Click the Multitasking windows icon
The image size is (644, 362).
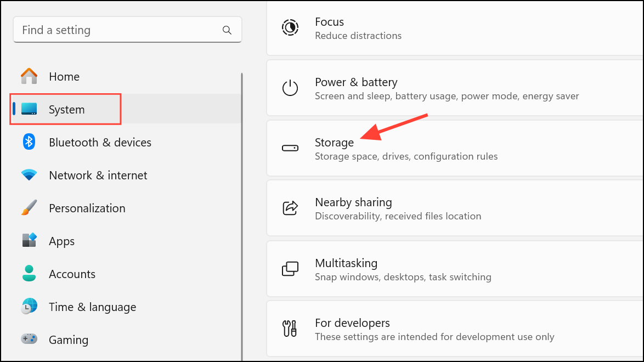pos(290,269)
